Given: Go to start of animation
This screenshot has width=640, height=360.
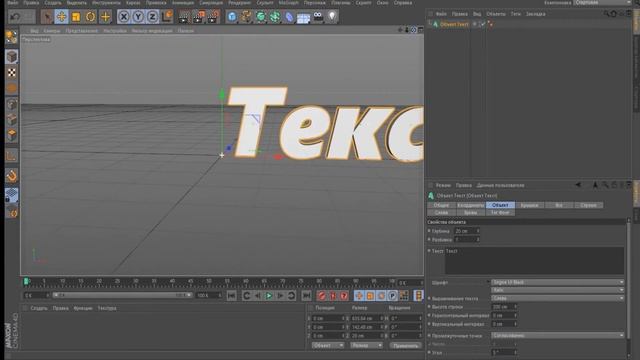Looking at the screenshot, I should click(231, 296).
